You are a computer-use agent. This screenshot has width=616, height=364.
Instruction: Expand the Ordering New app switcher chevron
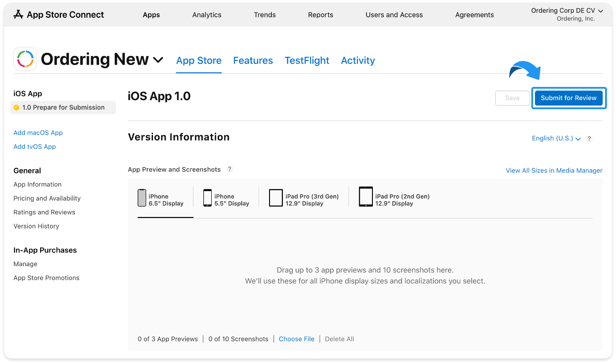[x=158, y=60]
